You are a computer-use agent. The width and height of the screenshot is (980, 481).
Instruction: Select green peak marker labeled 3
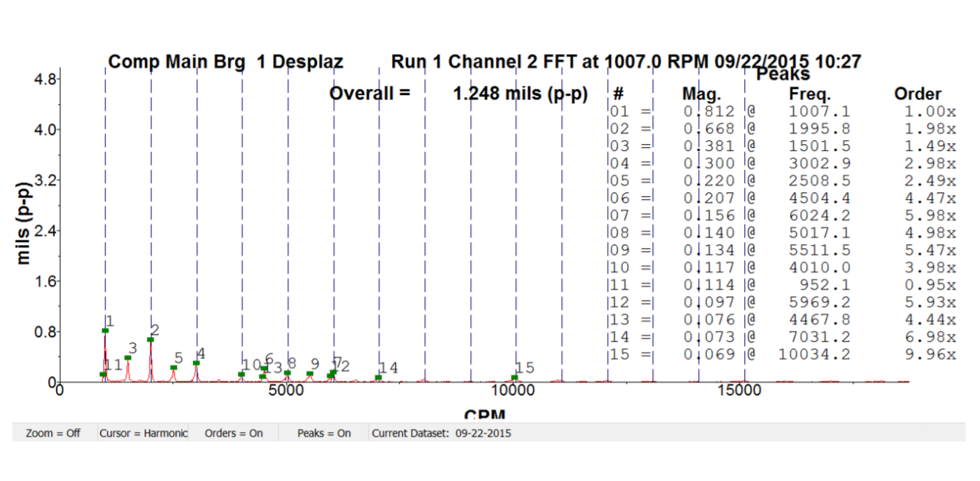[128, 358]
